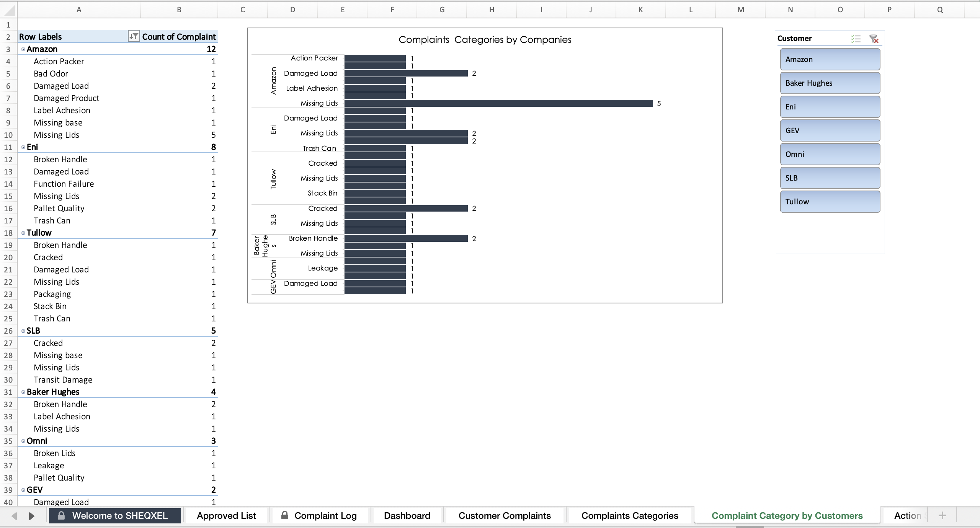Open the Dashboard sheet tab

pyautogui.click(x=407, y=516)
